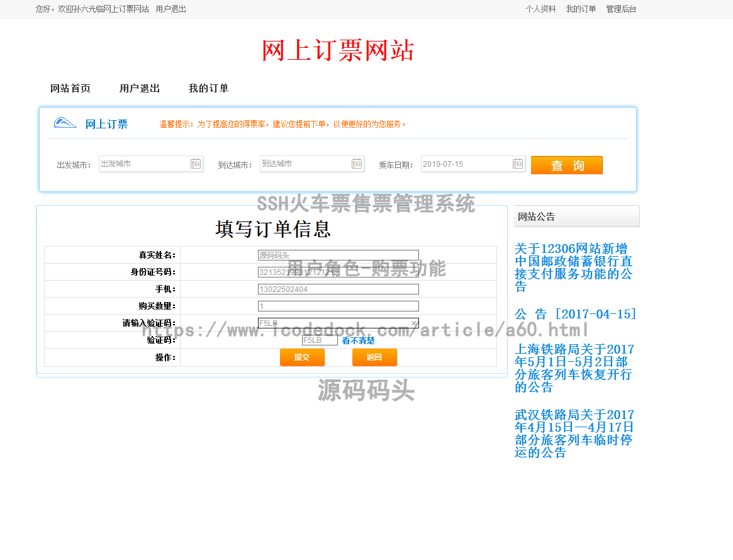Open calendar icon in arrival city field
The width and height of the screenshot is (733, 560).
357,164
